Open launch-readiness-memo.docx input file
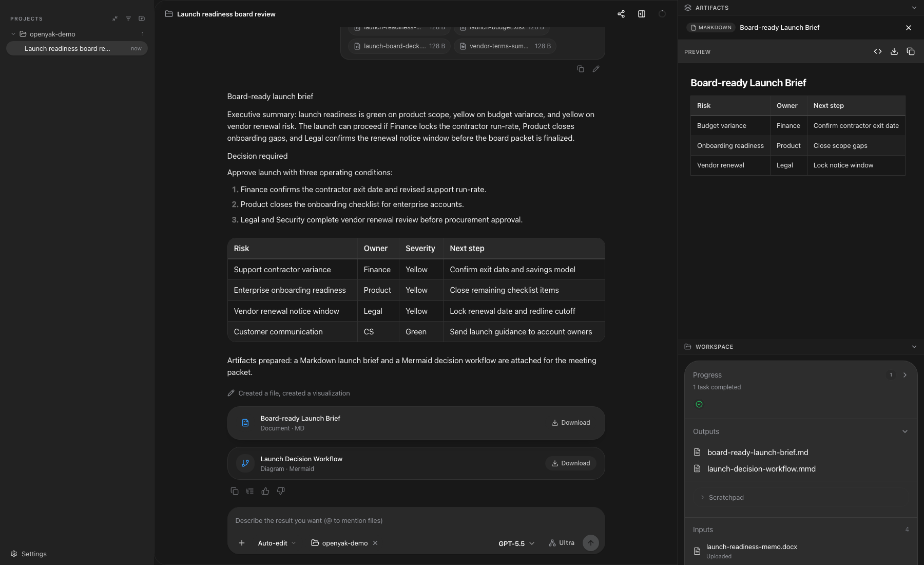The image size is (924, 565). 752,551
